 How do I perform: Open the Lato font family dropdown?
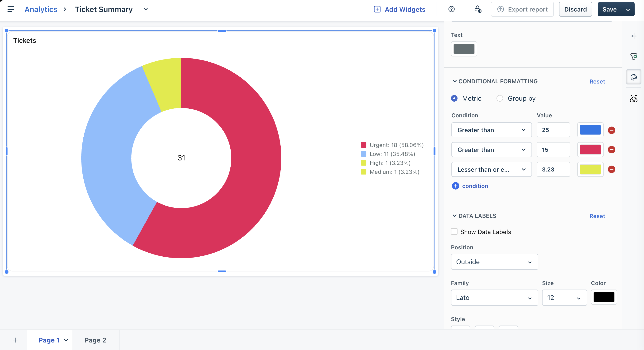point(494,298)
